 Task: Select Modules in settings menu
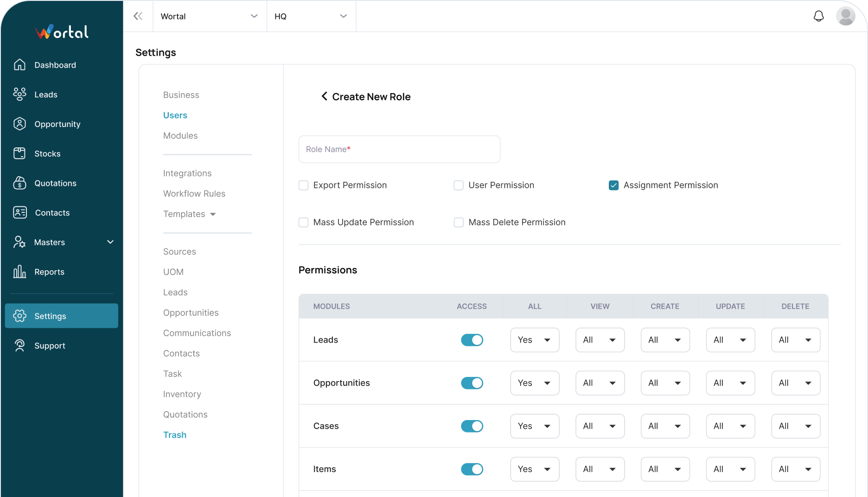(x=180, y=135)
